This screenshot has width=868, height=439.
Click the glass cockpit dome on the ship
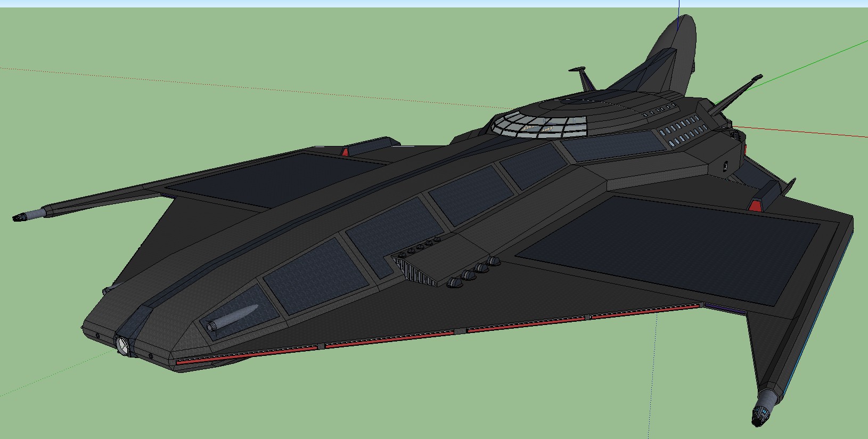pos(538,124)
